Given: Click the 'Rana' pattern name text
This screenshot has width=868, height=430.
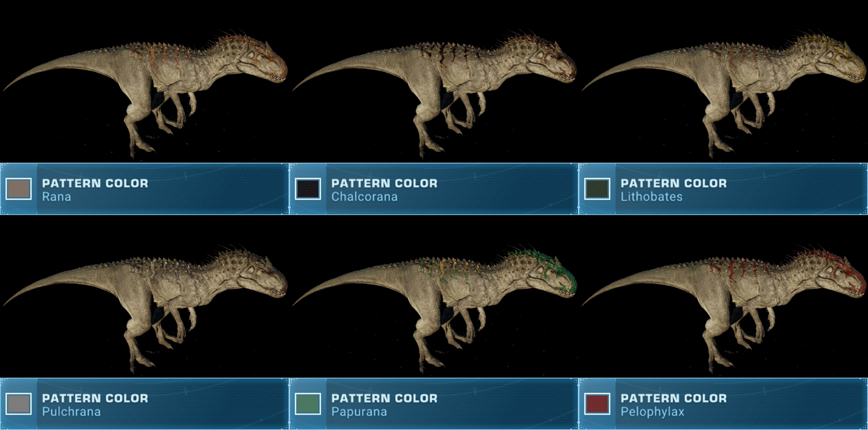Looking at the screenshot, I should coord(57,197).
